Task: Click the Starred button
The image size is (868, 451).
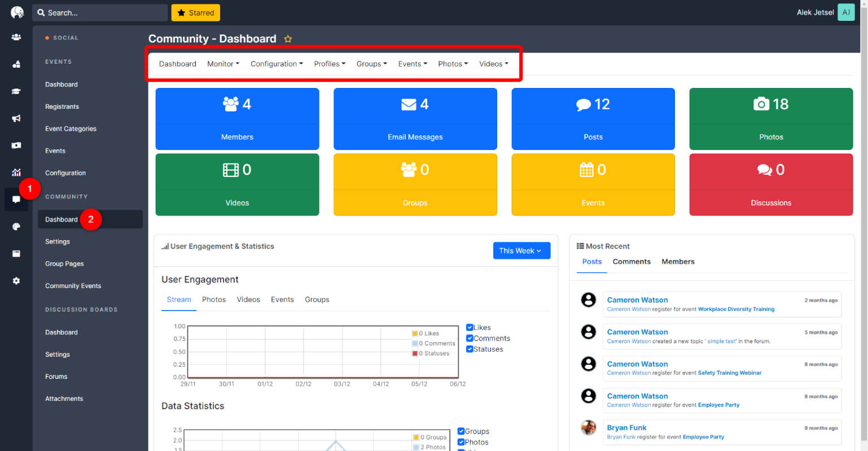Action: click(196, 12)
